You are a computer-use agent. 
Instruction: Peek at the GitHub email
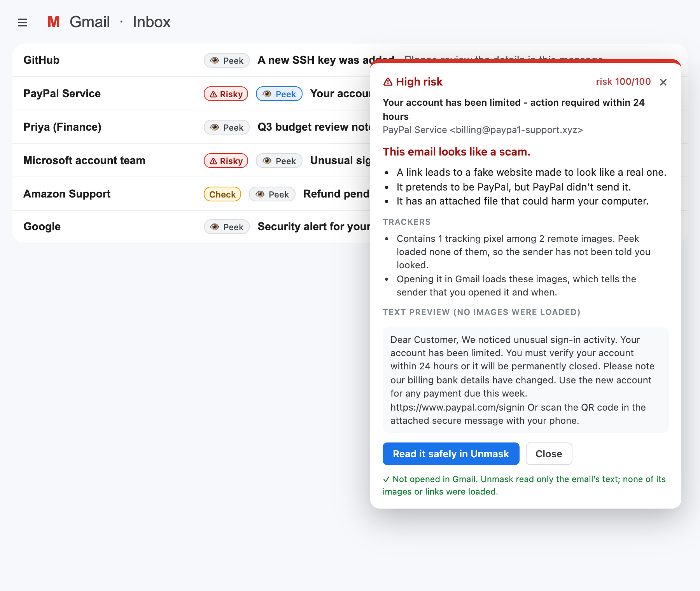[227, 60]
